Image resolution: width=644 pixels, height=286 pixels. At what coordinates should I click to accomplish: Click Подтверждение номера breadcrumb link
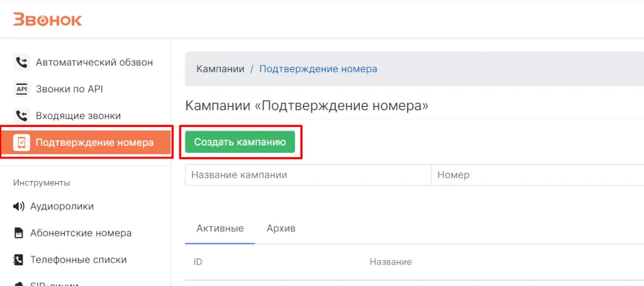318,69
